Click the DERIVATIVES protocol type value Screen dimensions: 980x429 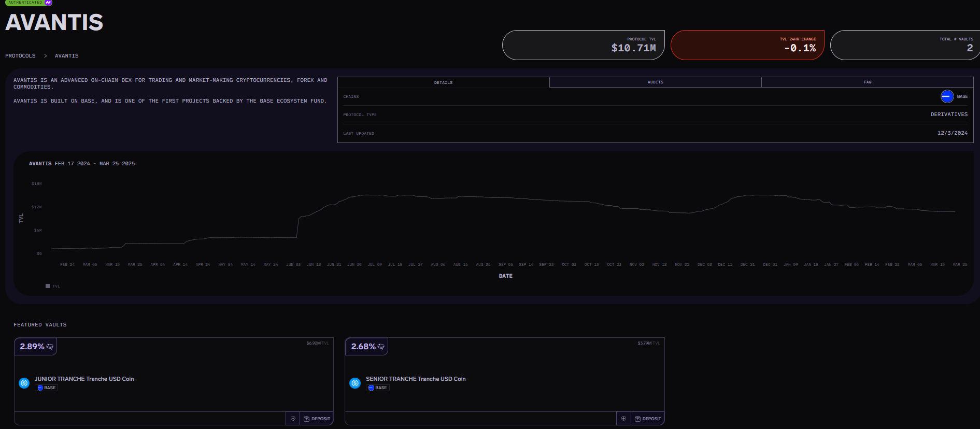(949, 115)
